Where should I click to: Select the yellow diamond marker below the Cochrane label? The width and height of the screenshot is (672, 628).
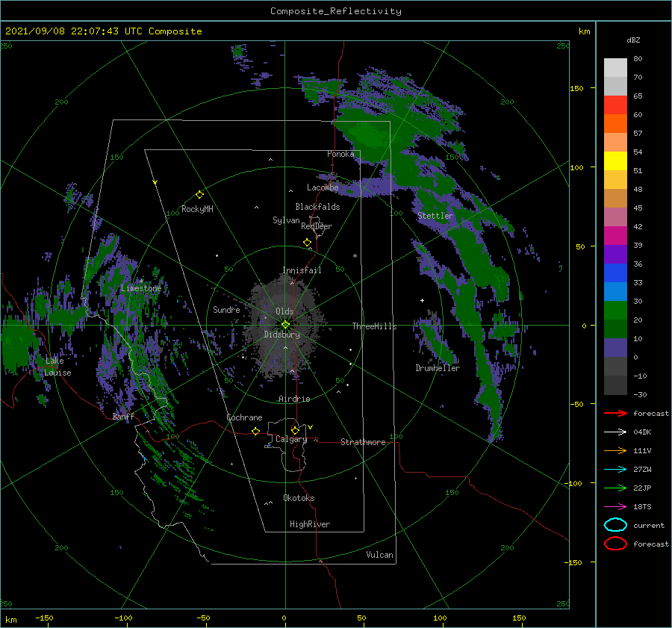coord(256,431)
